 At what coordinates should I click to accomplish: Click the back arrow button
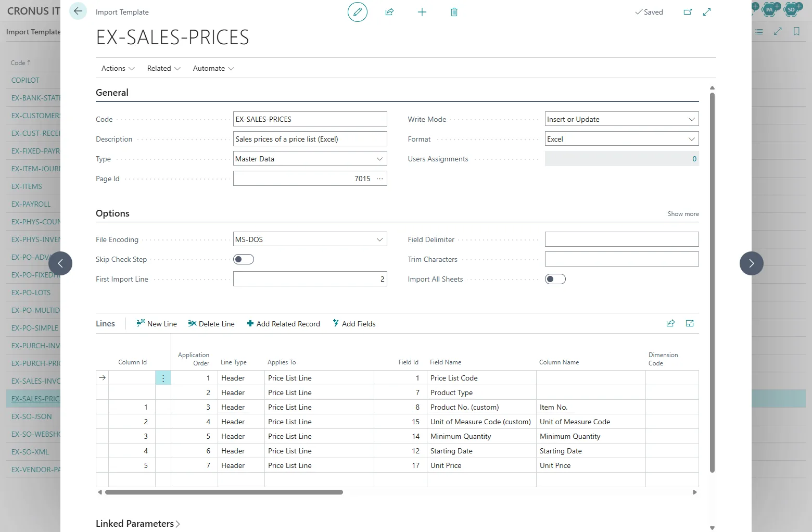(78, 11)
